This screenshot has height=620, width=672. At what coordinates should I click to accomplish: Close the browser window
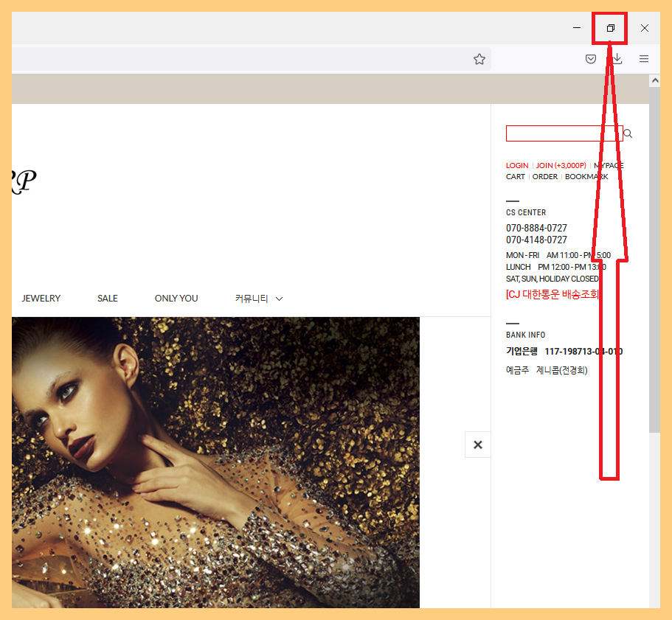point(644,28)
